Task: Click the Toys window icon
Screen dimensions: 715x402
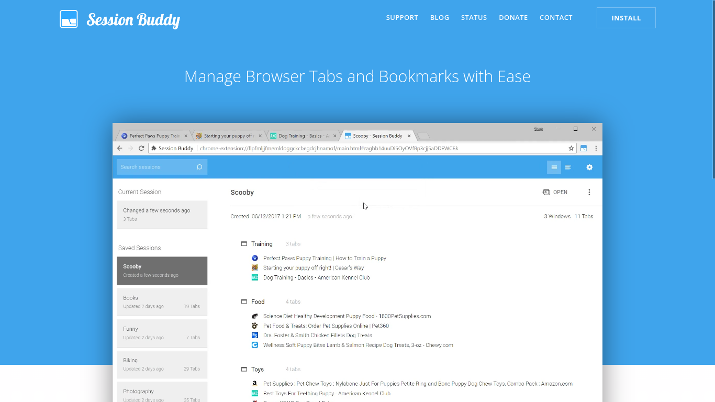Action: coord(244,369)
